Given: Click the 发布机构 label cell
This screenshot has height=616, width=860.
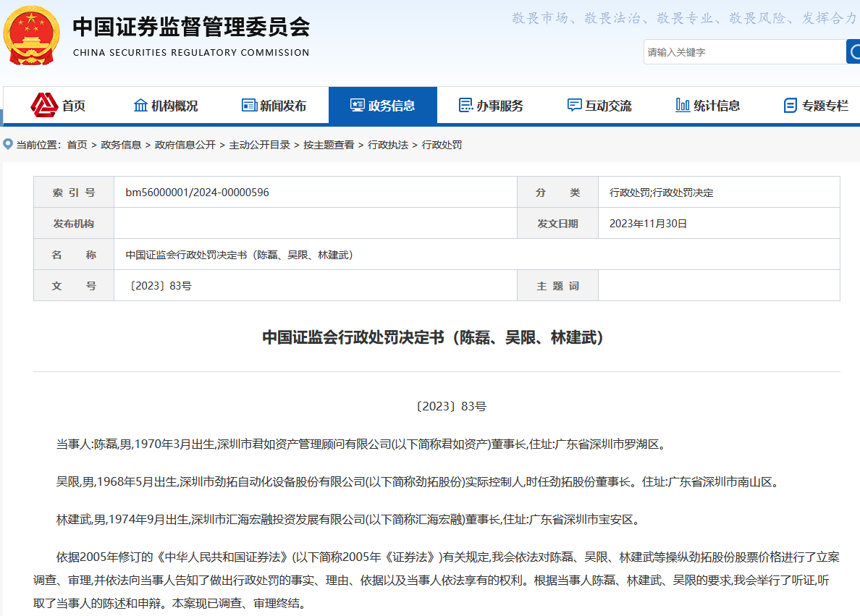Looking at the screenshot, I should [x=74, y=223].
